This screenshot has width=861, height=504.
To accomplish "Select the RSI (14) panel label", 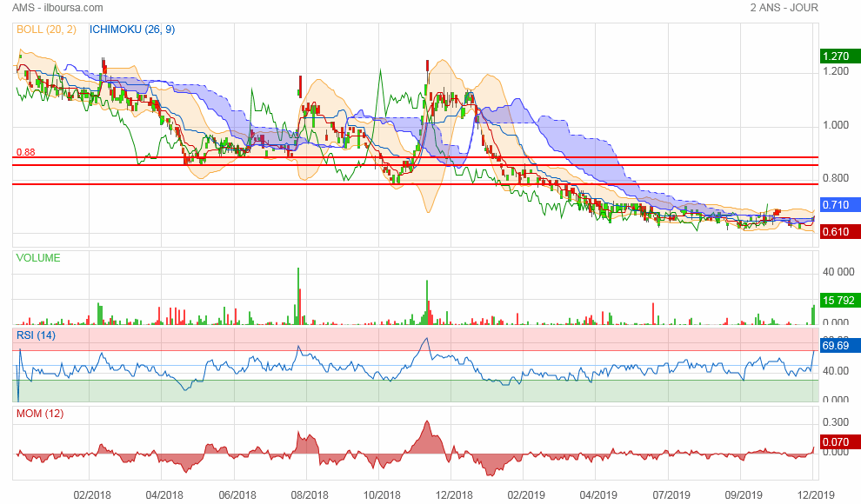I will point(36,335).
